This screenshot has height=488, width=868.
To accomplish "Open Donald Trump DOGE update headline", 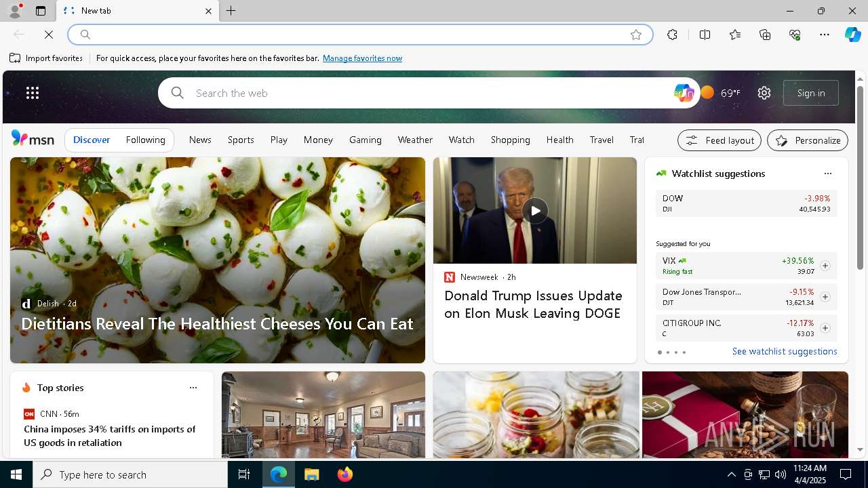I will [533, 304].
